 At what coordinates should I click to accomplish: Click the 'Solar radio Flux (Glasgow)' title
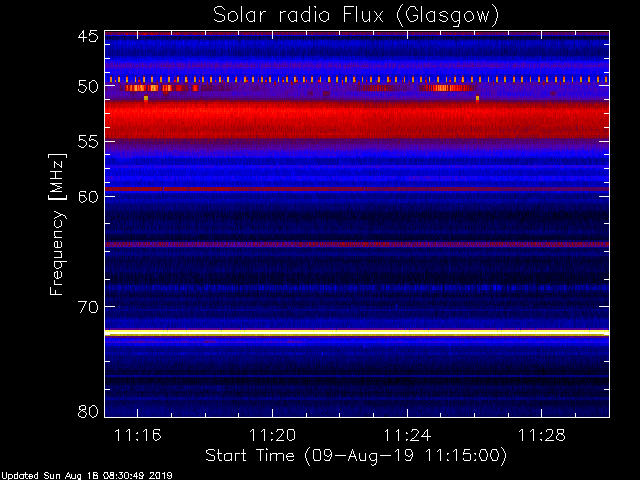tap(356, 15)
